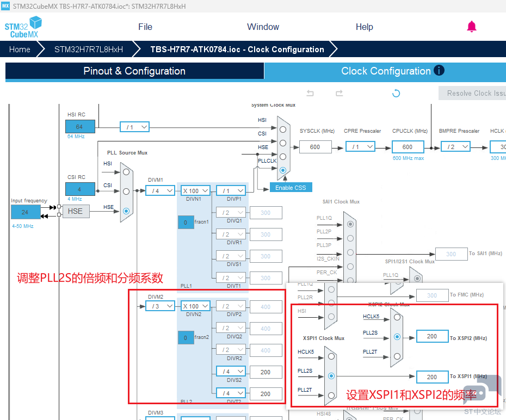The image size is (506, 420).
Task: Click To SAI1 300 value field
Action: coord(452,254)
